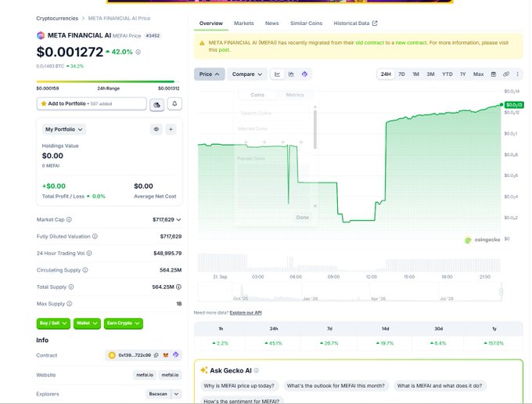Toggle holdings visibility with the eye icon
The width and height of the screenshot is (532, 404).
tap(156, 129)
